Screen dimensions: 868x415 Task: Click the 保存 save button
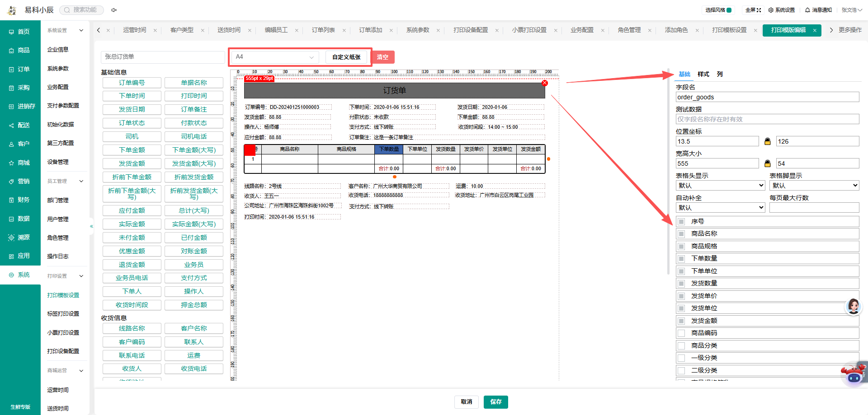(496, 402)
